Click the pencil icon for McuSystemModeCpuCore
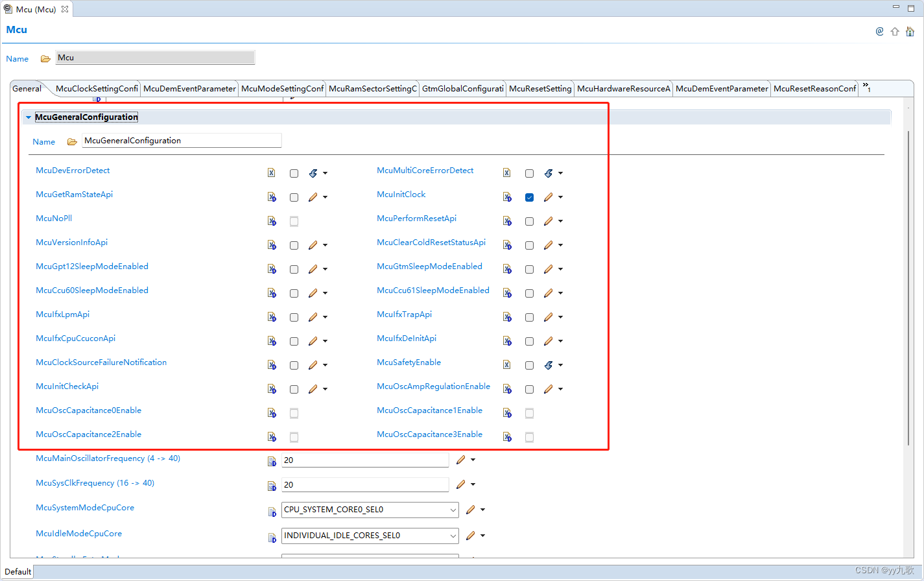924x581 pixels. pyautogui.click(x=471, y=510)
